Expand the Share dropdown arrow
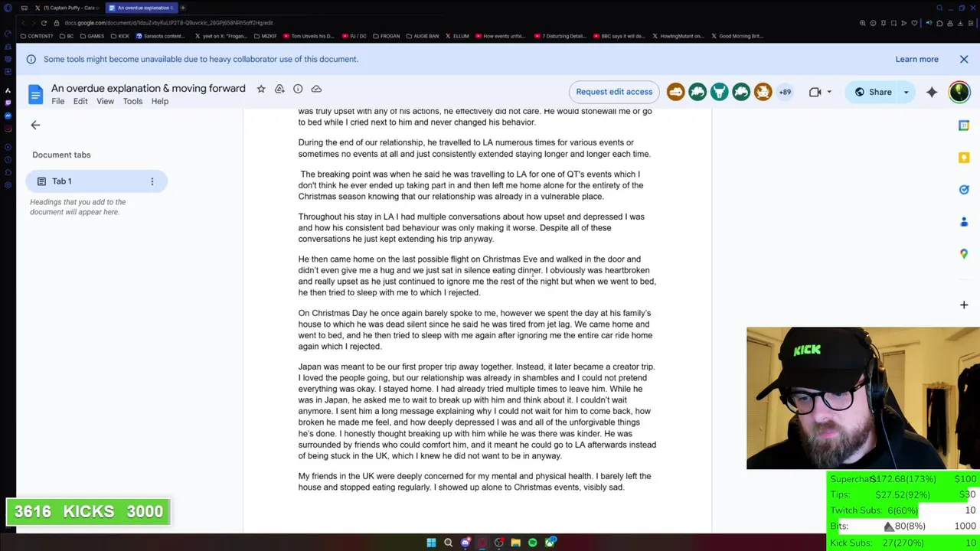The image size is (980, 551). [x=906, y=92]
